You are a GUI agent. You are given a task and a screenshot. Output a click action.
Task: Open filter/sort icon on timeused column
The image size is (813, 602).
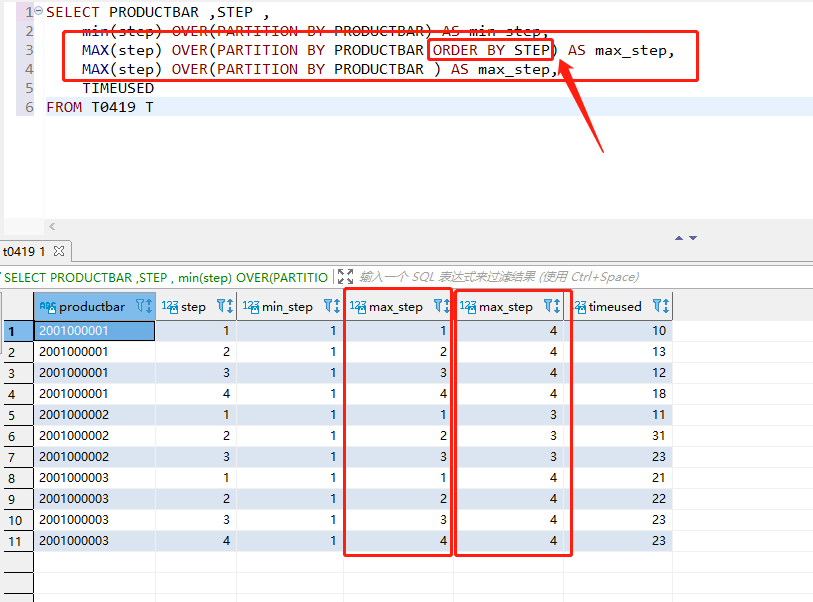661,306
